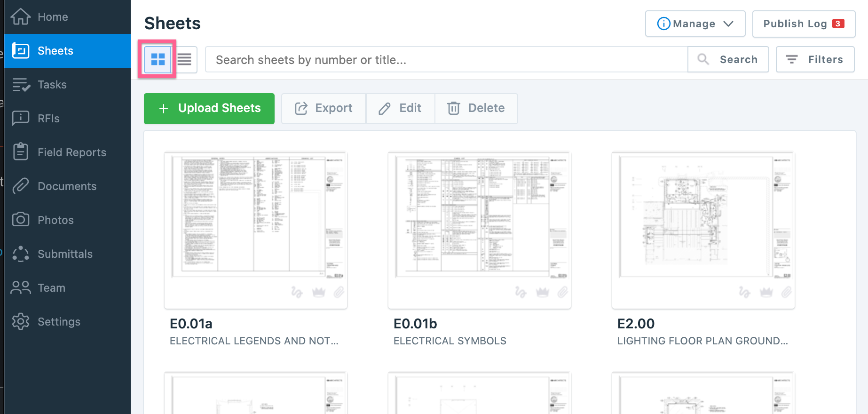Click markup scribble icon on E0.01b

point(521,292)
